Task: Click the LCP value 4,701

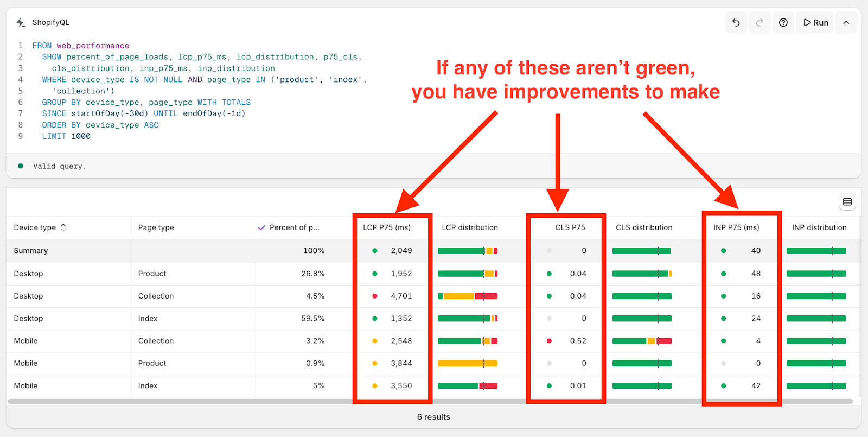Action: click(401, 296)
